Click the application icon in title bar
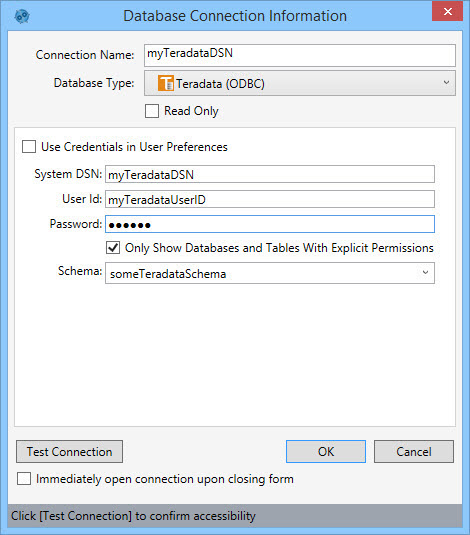470x535 pixels. [22, 16]
